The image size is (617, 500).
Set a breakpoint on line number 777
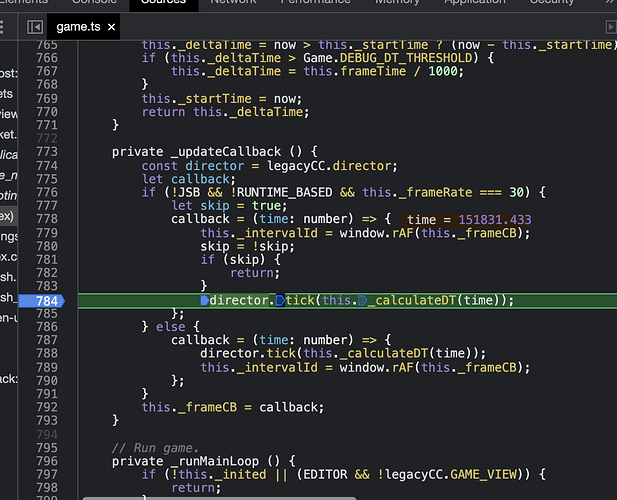[x=47, y=206]
